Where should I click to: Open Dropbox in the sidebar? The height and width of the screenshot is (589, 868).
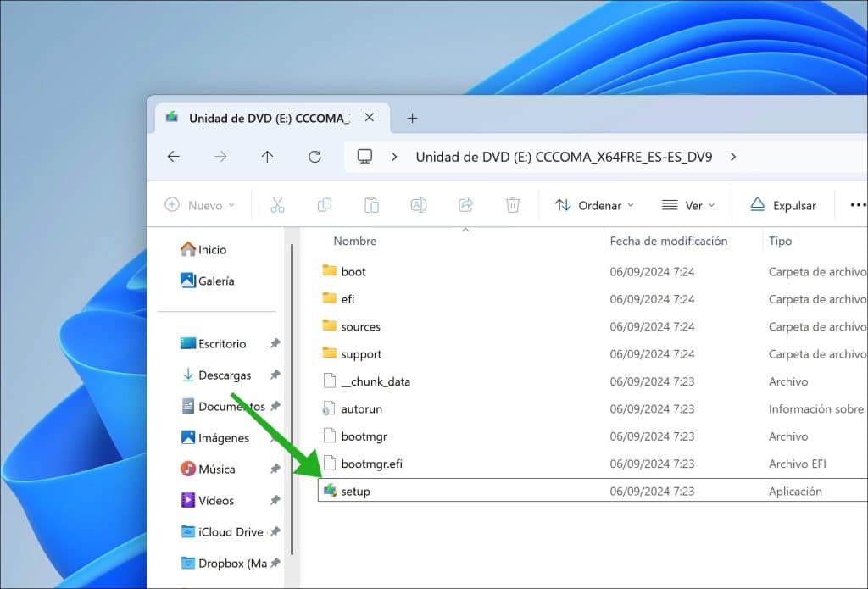coord(224,564)
